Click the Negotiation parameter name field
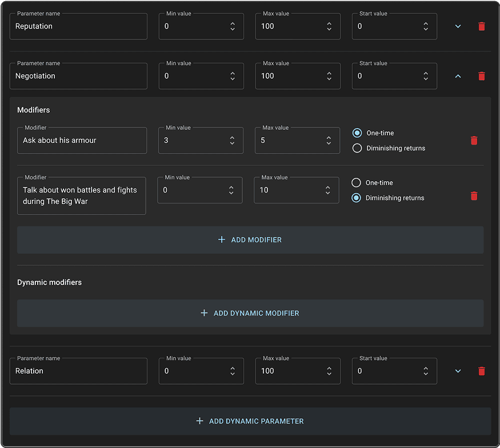Viewport: 500px width, 448px height. pyautogui.click(x=78, y=76)
